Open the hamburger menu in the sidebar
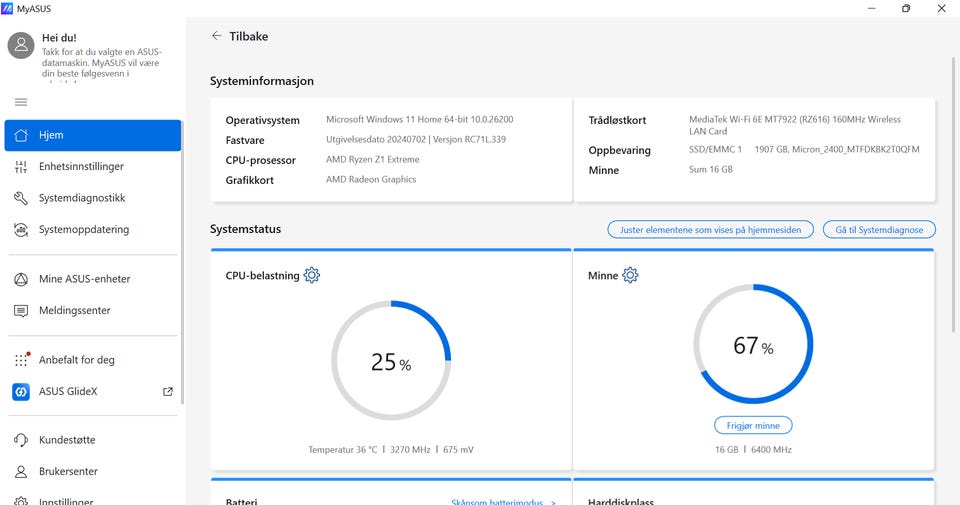Screen dimensions: 960x505 coord(21,102)
